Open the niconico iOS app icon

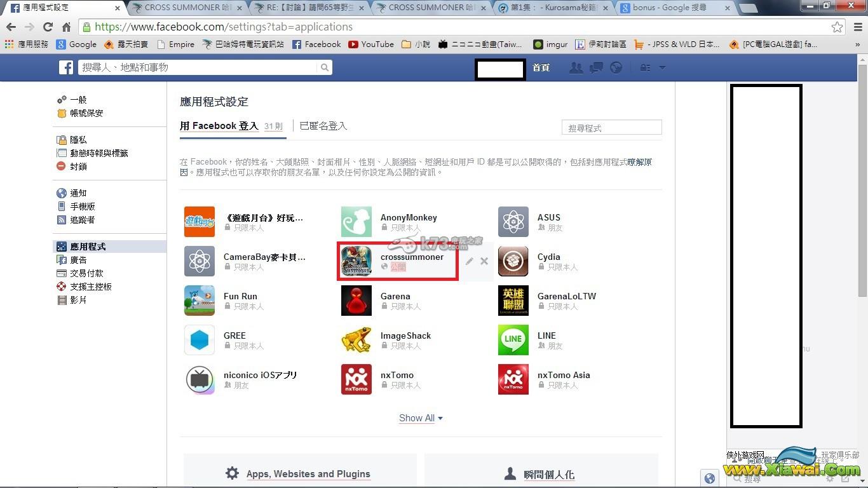click(x=200, y=379)
